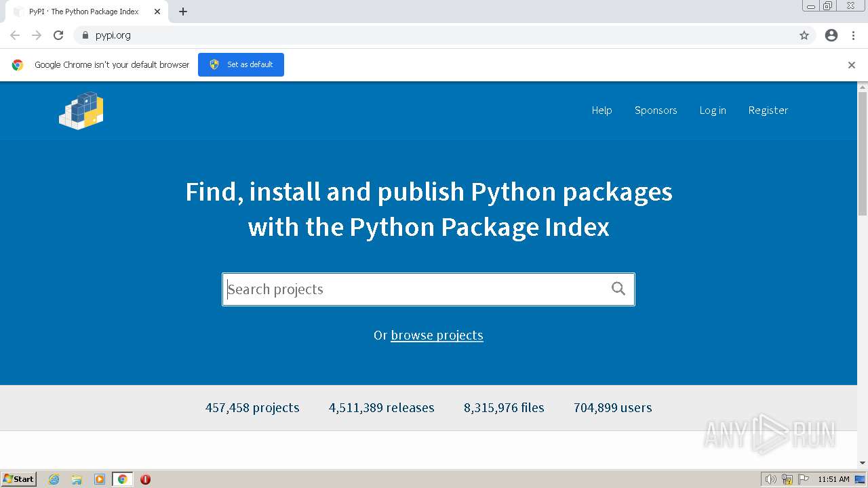Open the Help menu item
868x488 pixels.
click(601, 110)
